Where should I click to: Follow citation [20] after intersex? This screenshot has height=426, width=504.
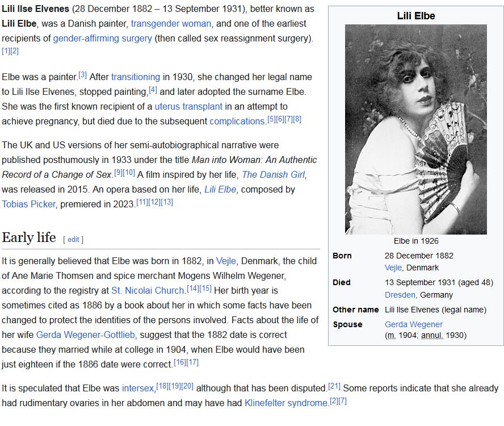(x=187, y=386)
